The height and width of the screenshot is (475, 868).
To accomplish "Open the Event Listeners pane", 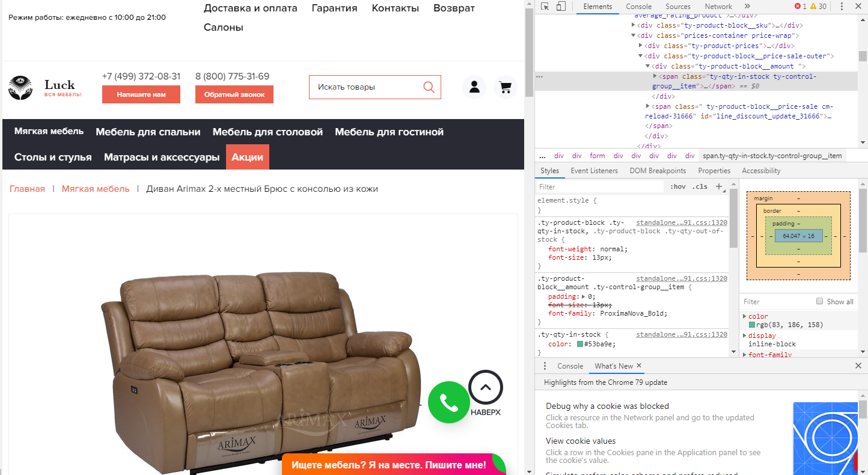I will tap(594, 171).
